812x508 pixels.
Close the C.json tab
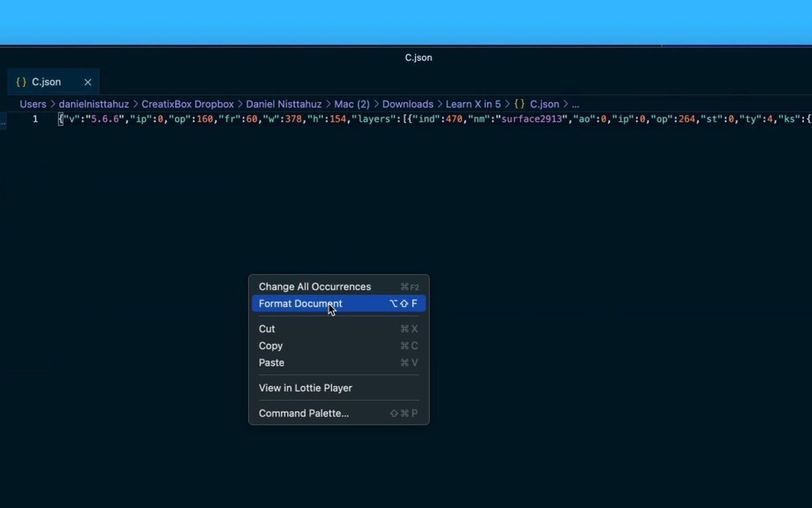coord(87,82)
